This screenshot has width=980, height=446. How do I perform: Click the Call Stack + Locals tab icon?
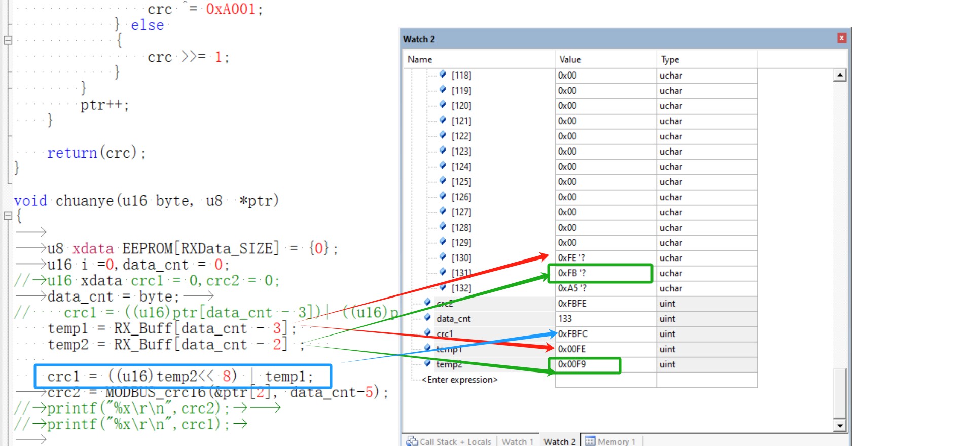(x=412, y=441)
